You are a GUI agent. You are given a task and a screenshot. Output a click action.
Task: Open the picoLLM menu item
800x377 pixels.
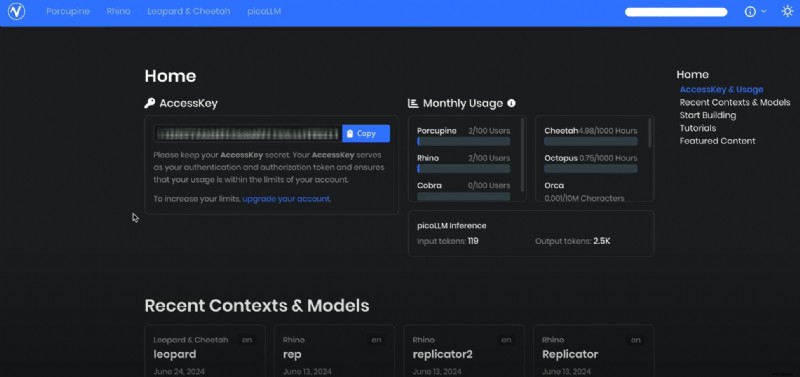coord(264,11)
